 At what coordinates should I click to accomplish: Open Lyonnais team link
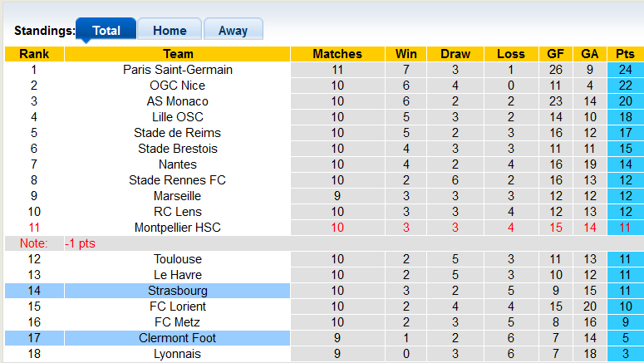pos(177,354)
